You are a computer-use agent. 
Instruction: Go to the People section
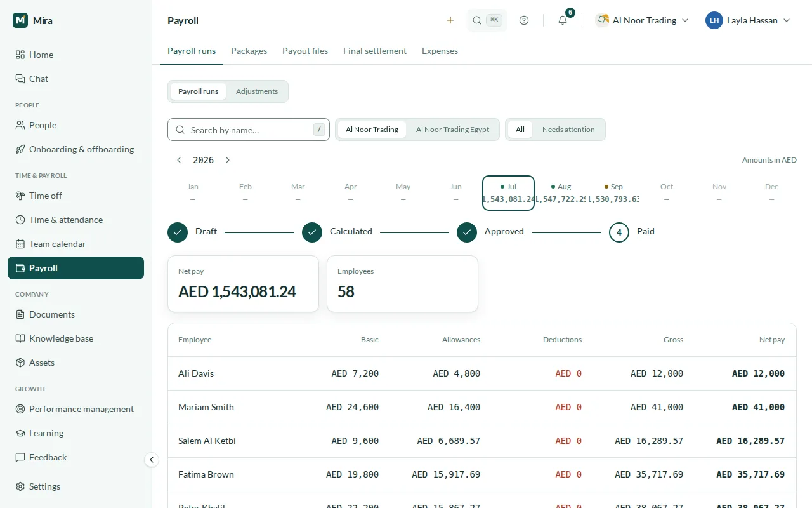(x=75, y=125)
